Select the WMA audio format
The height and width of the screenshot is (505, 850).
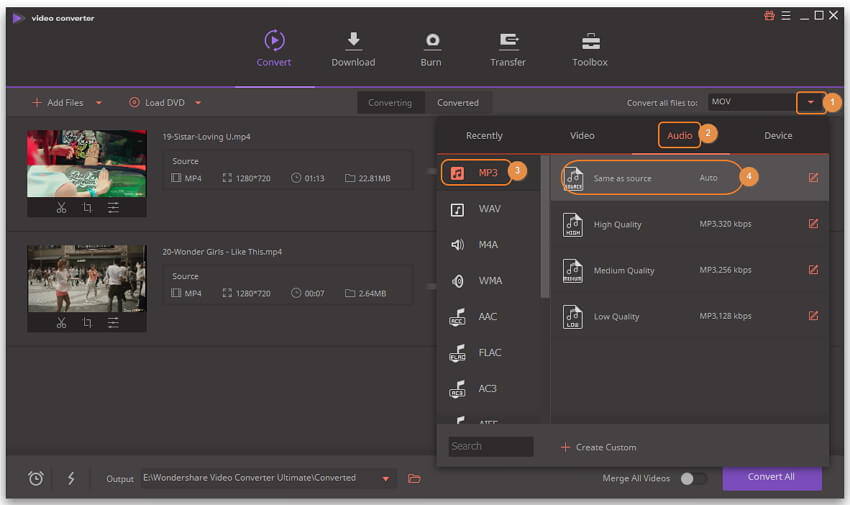coord(488,281)
